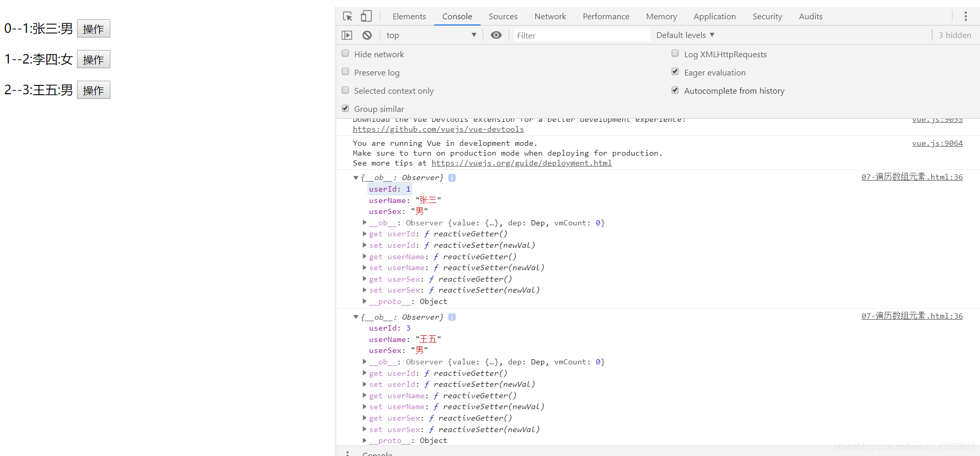Expand __proto__ in the first object
The width and height of the screenshot is (980, 456).
click(x=365, y=301)
